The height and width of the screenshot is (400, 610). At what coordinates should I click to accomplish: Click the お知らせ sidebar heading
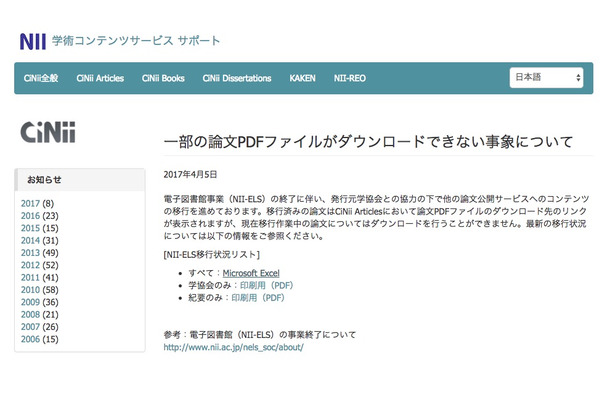(44, 180)
